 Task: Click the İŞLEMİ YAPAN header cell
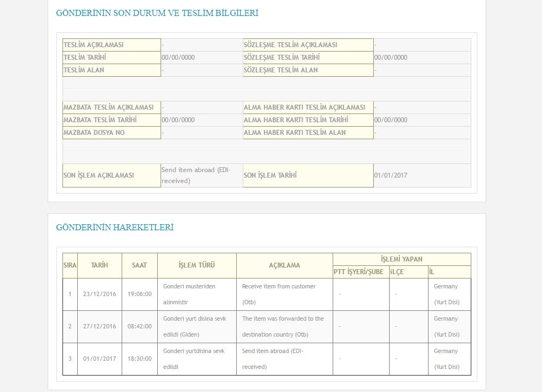[x=401, y=259]
